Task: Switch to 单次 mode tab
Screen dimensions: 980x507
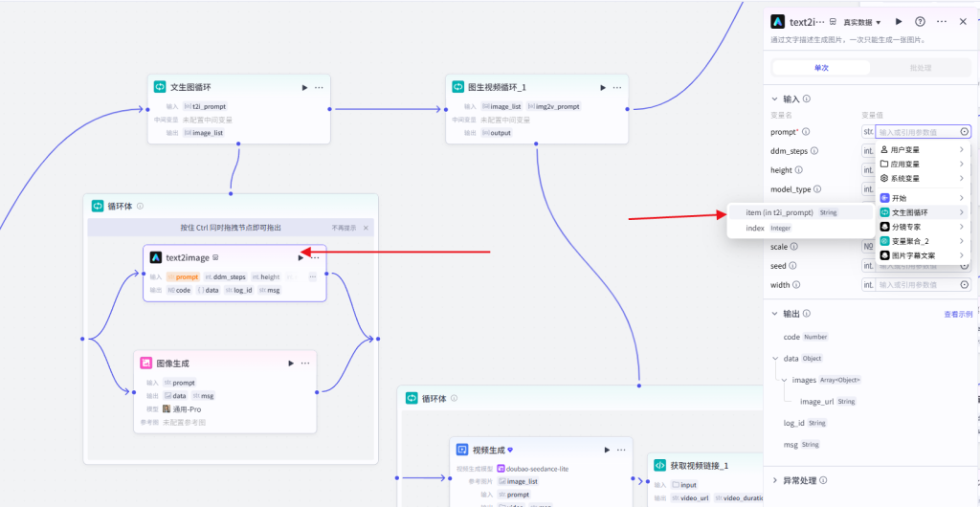Action: (x=821, y=67)
